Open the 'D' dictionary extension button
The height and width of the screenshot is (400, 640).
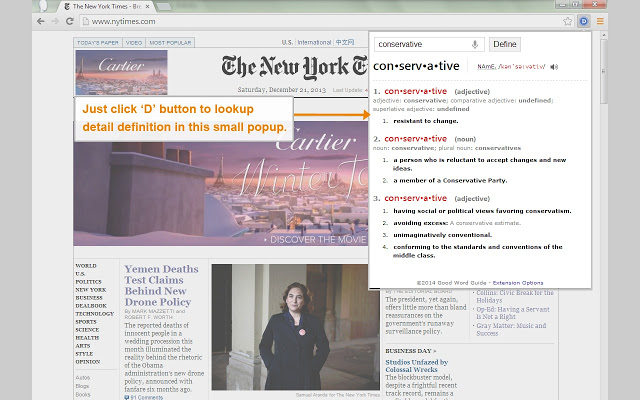coord(584,21)
